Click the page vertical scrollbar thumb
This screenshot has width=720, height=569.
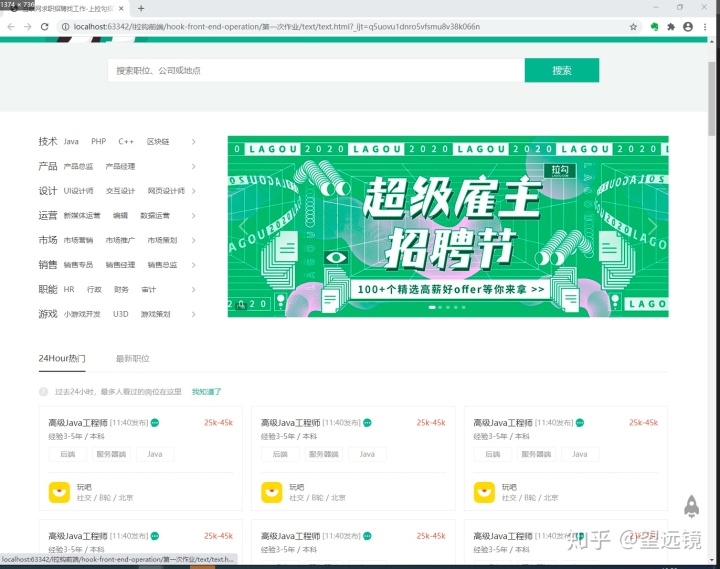[712, 98]
